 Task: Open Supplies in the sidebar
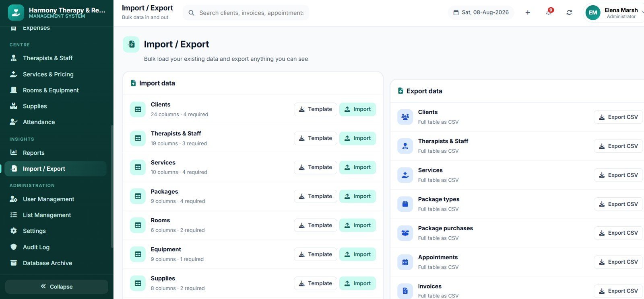tap(56, 106)
